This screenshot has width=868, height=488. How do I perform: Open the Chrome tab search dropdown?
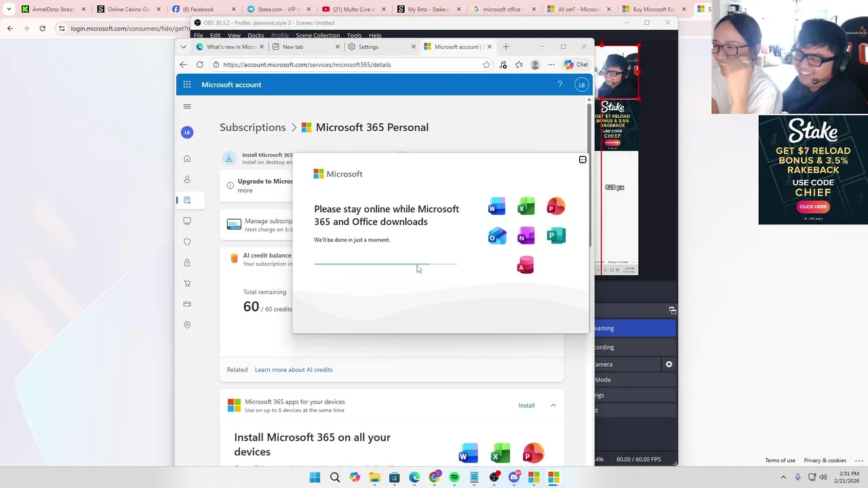(9, 9)
